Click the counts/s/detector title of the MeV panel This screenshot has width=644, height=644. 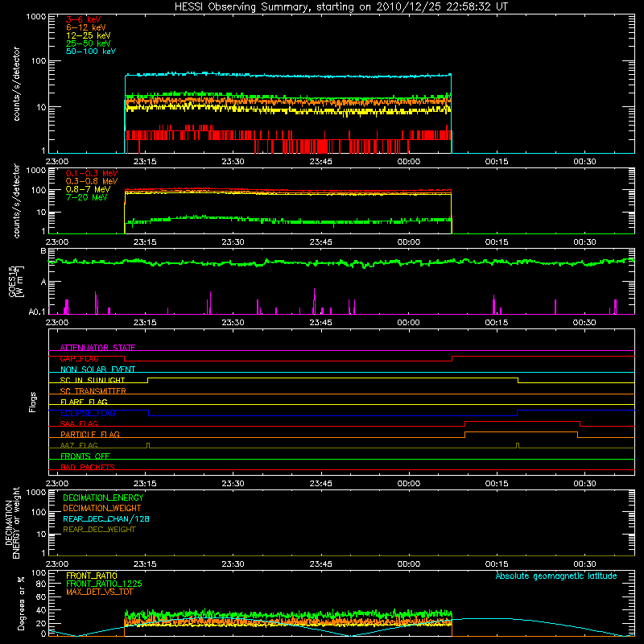(x=16, y=200)
